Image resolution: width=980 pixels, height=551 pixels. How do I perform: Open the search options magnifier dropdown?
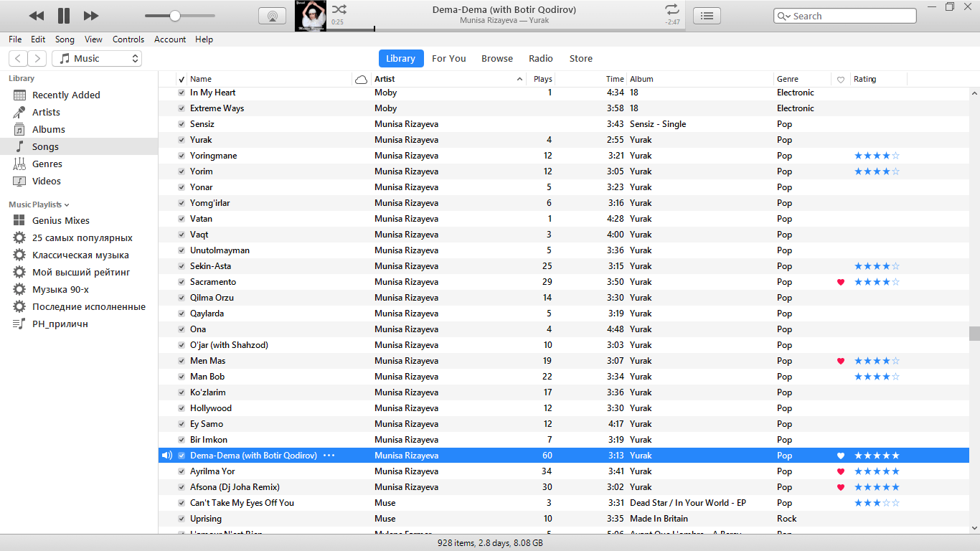783,16
